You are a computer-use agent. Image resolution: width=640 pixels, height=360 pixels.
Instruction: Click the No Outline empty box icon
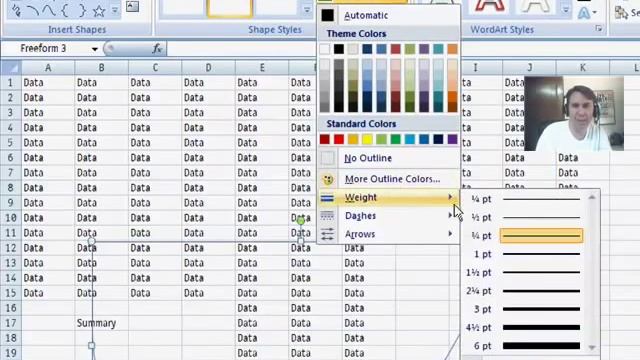tap(327, 158)
